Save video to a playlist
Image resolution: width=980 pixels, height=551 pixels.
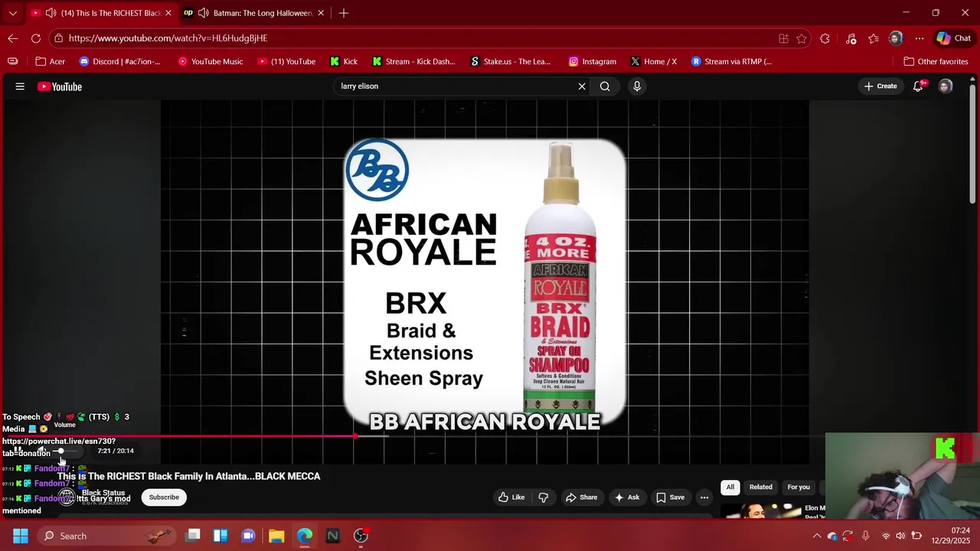pos(670,497)
